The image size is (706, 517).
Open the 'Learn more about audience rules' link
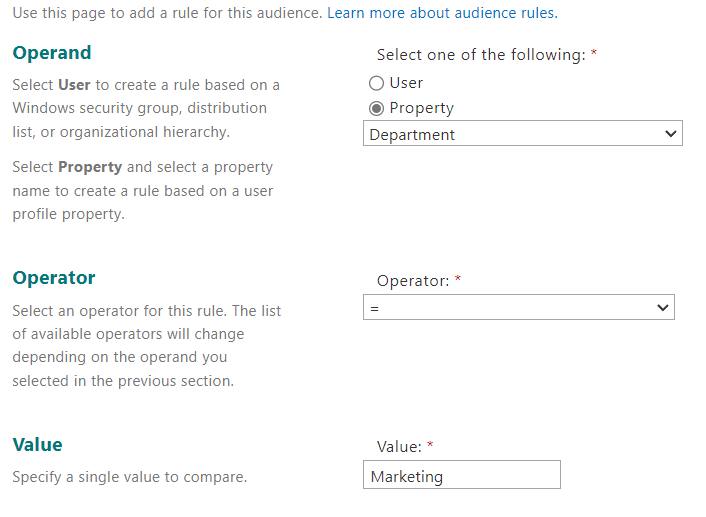pyautogui.click(x=442, y=13)
